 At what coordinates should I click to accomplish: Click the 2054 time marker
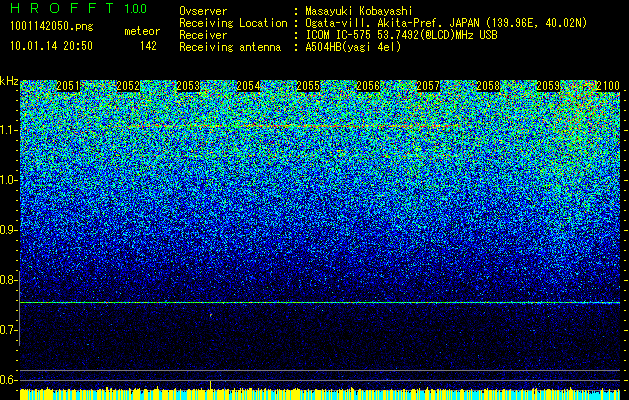[248, 86]
